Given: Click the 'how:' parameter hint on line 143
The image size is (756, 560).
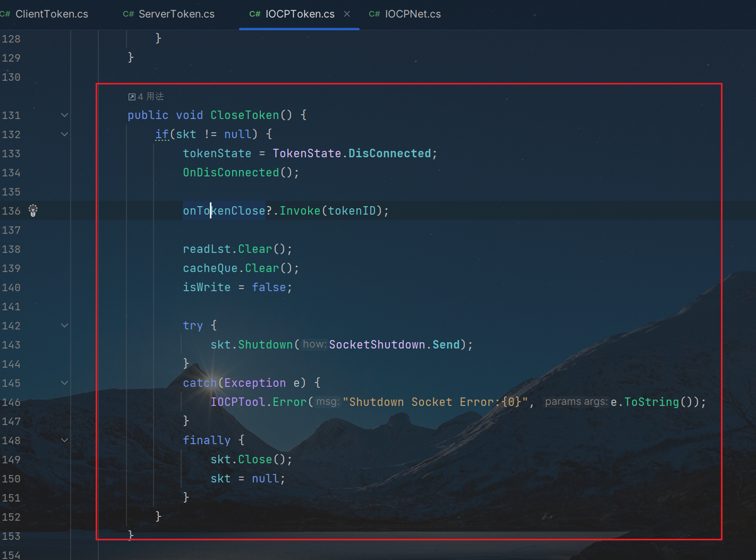Looking at the screenshot, I should coord(315,344).
